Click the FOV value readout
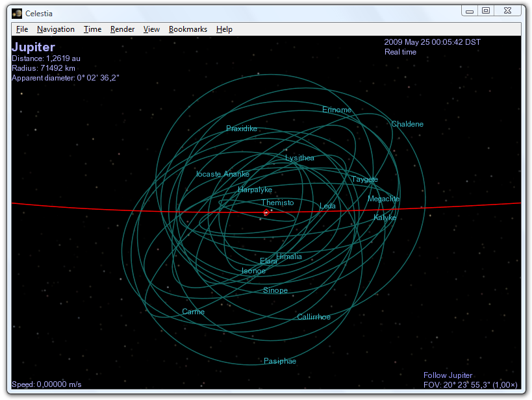Image resolution: width=532 pixels, height=400 pixels. 470,384
